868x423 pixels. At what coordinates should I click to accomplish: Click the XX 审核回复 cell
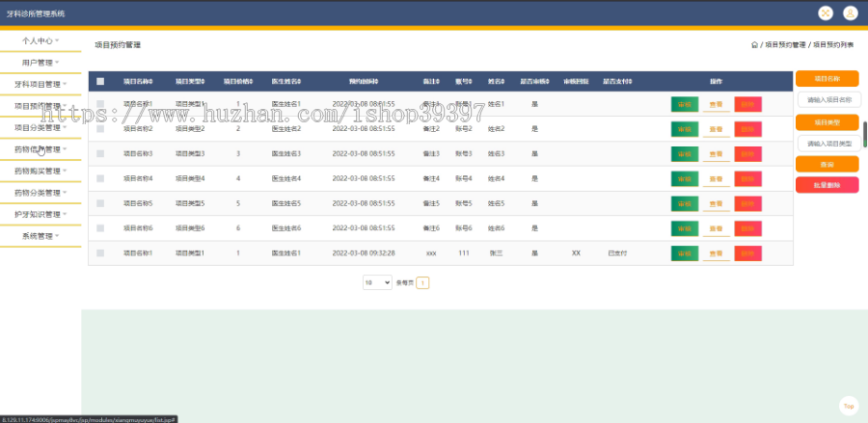coord(577,253)
